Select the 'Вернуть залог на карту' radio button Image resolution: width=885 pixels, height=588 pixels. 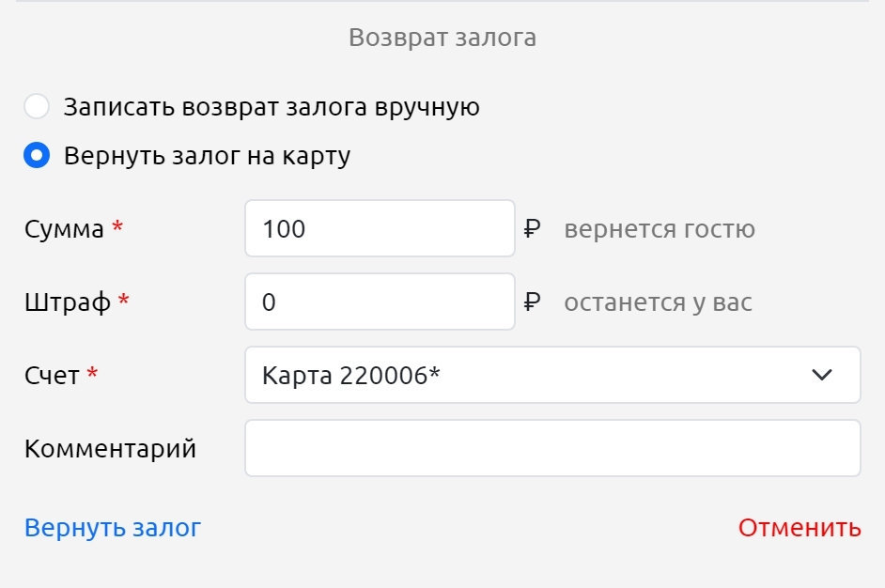click(37, 155)
